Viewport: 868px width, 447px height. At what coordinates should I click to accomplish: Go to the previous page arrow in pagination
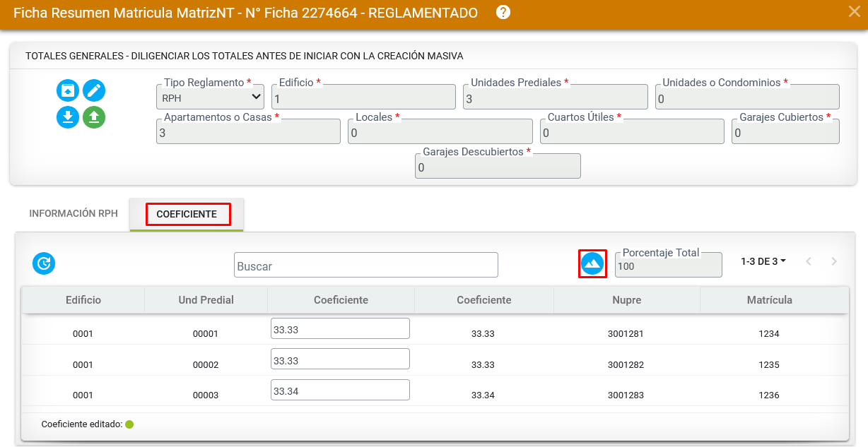[x=809, y=261]
